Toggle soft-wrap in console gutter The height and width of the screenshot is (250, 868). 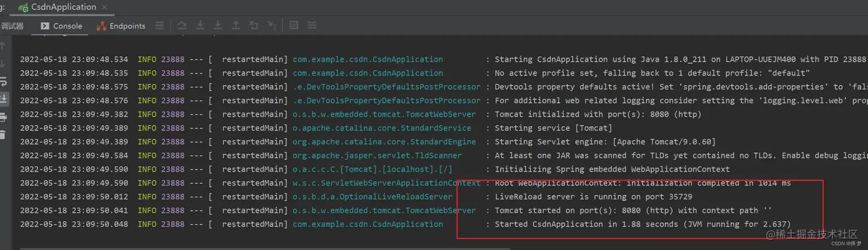(x=3, y=81)
